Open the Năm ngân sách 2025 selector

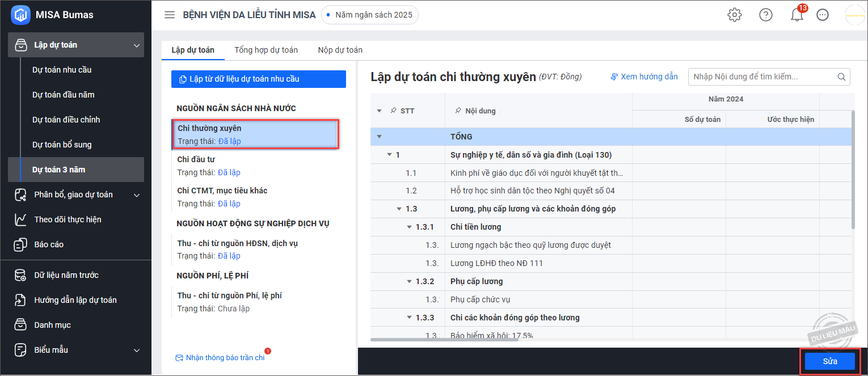(370, 15)
